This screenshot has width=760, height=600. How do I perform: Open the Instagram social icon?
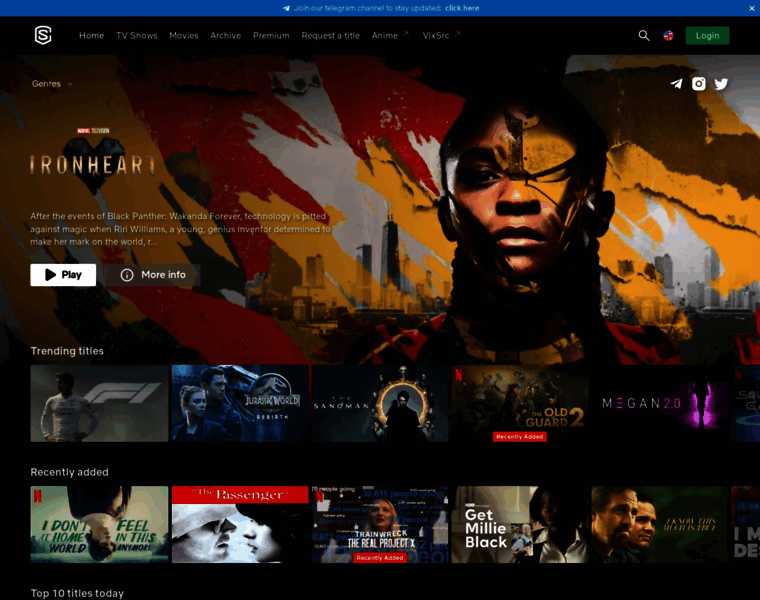click(698, 84)
